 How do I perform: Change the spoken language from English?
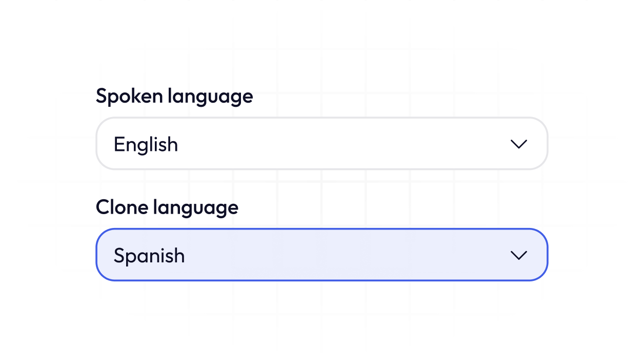[321, 144]
